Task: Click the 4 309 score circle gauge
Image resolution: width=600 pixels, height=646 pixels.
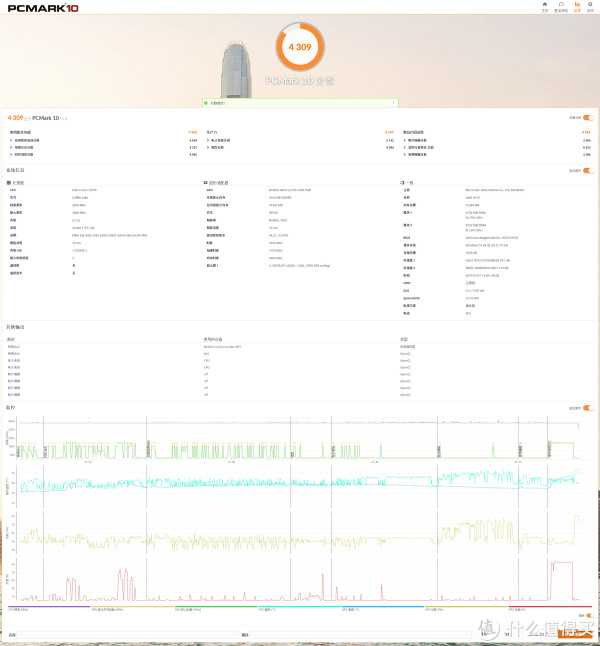Action: (300, 47)
